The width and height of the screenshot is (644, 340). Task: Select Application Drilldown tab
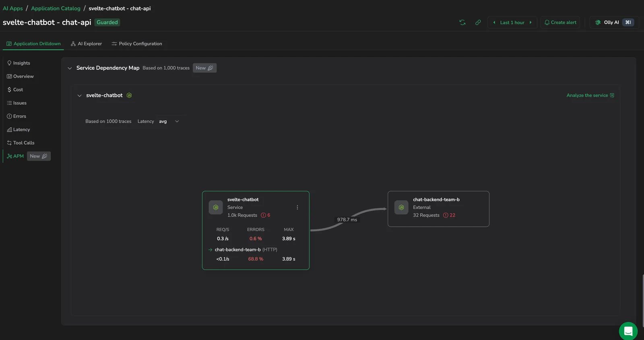[x=33, y=44]
